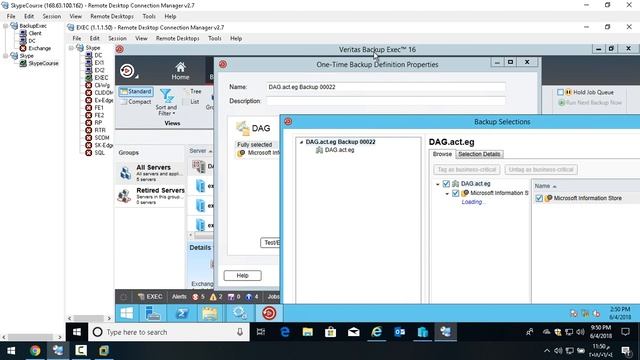This screenshot has height=360, width=640.
Task: Toggle Hold Job Queue checkbox
Action: click(560, 92)
